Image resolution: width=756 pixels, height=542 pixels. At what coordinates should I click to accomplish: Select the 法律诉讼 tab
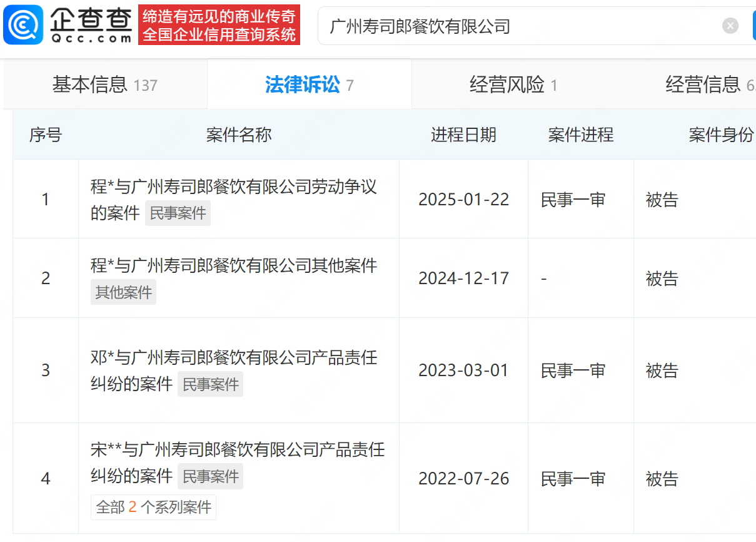tap(309, 84)
